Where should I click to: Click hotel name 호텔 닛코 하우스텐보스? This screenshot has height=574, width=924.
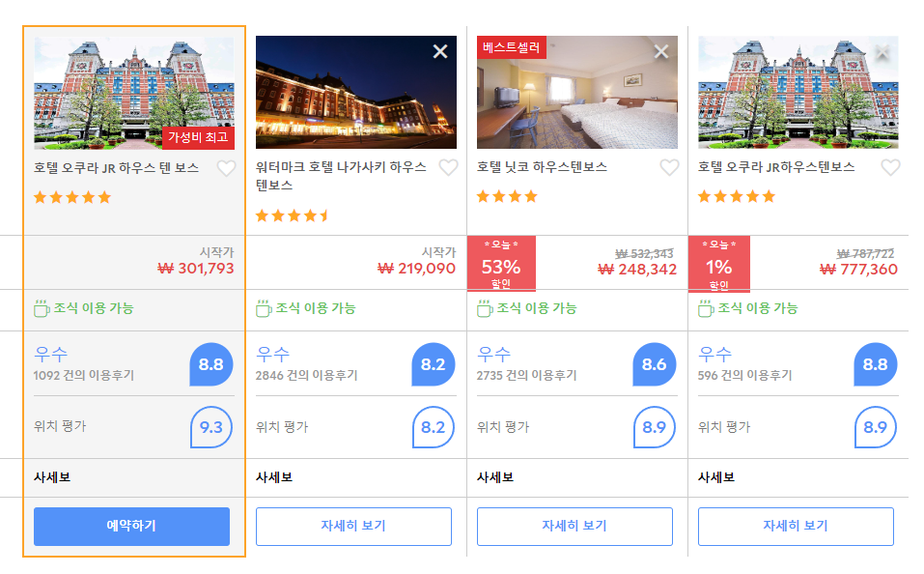tap(542, 167)
